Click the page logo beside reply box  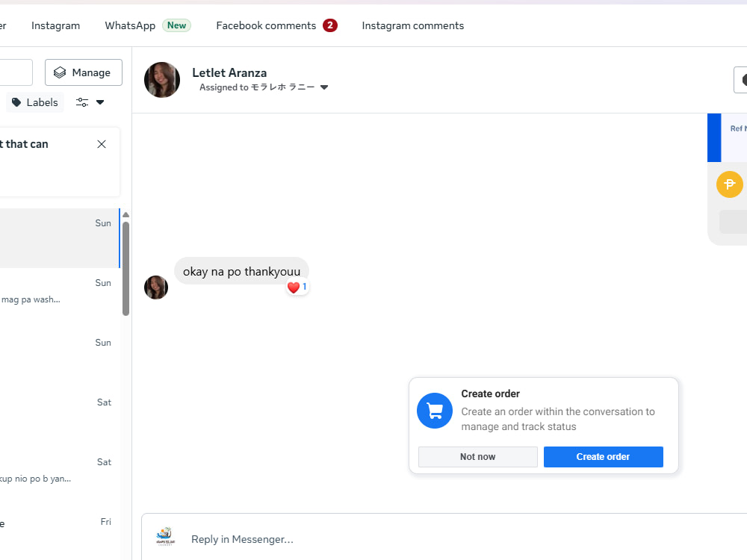point(165,537)
